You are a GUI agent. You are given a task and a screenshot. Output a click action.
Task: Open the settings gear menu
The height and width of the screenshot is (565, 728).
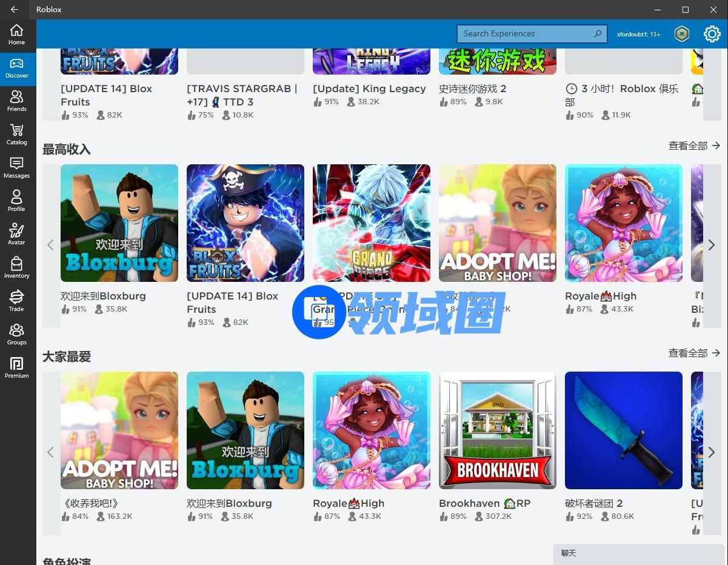pyautogui.click(x=712, y=34)
